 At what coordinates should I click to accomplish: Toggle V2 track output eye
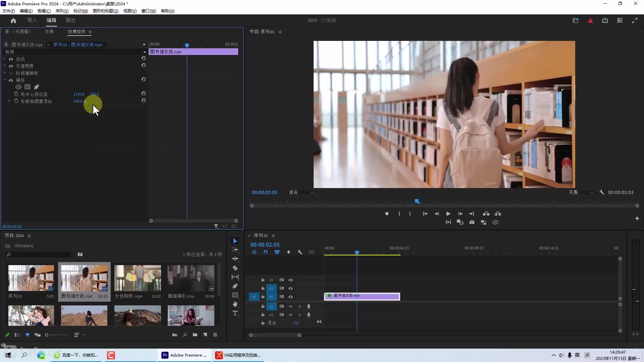point(290,288)
